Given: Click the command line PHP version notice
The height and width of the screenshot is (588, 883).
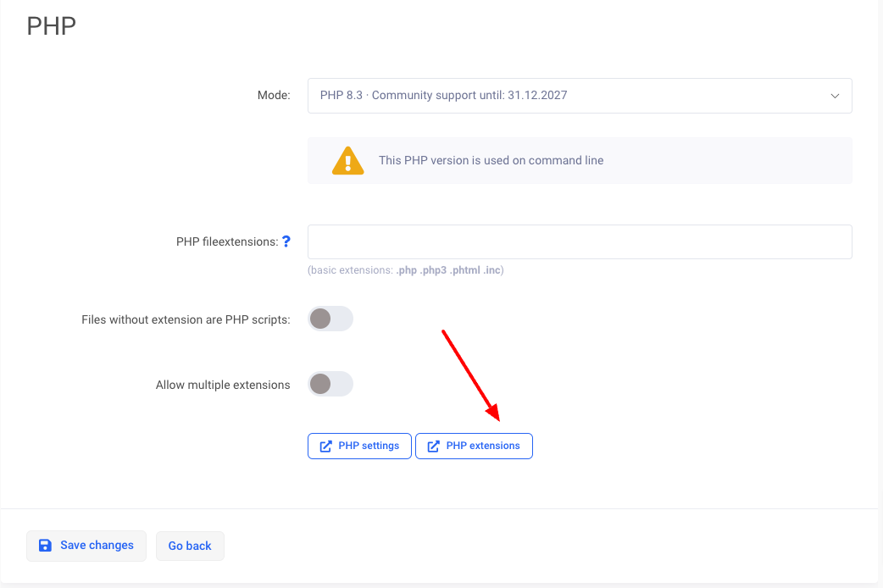Looking at the screenshot, I should (x=491, y=161).
